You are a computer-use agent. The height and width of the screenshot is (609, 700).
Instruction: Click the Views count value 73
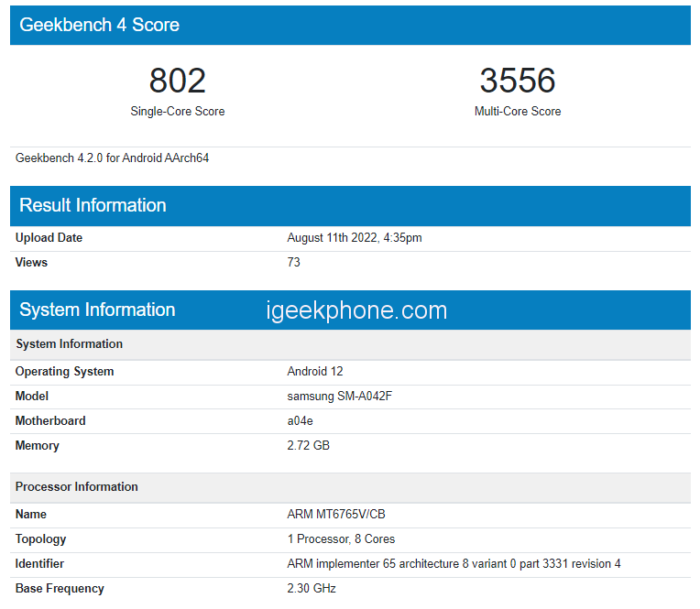coord(294,263)
